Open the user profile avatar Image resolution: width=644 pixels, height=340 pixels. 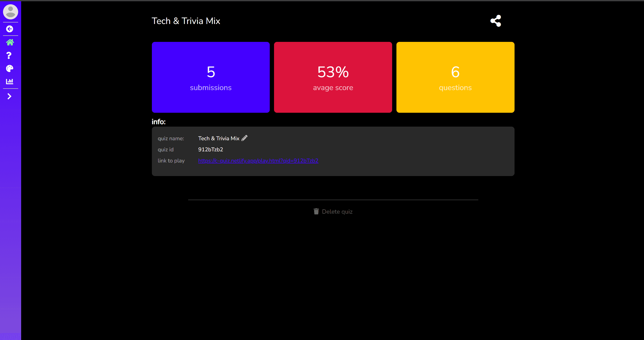tap(10, 12)
